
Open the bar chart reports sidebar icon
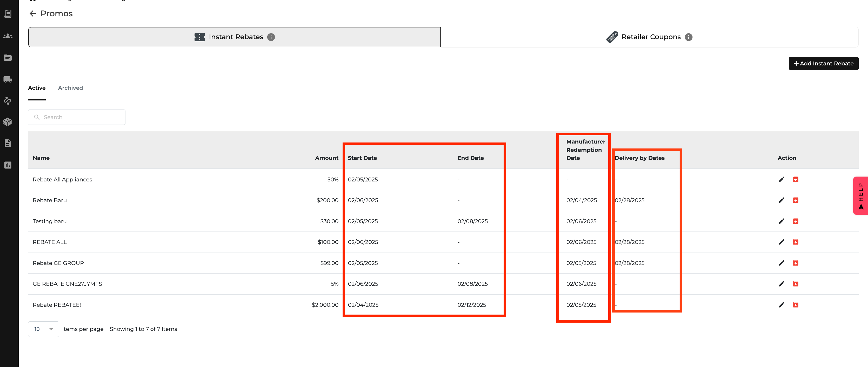point(8,165)
